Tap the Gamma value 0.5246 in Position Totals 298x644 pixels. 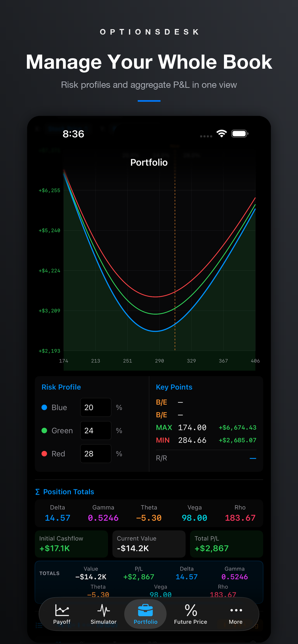[x=103, y=518]
